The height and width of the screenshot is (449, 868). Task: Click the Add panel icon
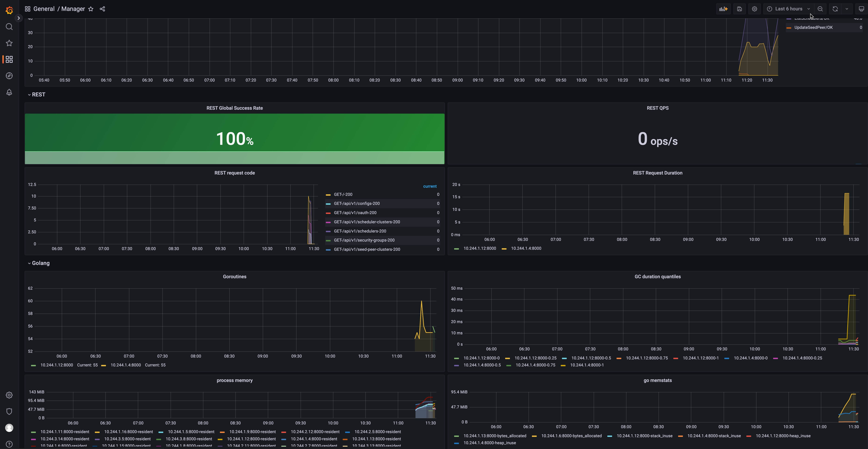[x=723, y=9]
